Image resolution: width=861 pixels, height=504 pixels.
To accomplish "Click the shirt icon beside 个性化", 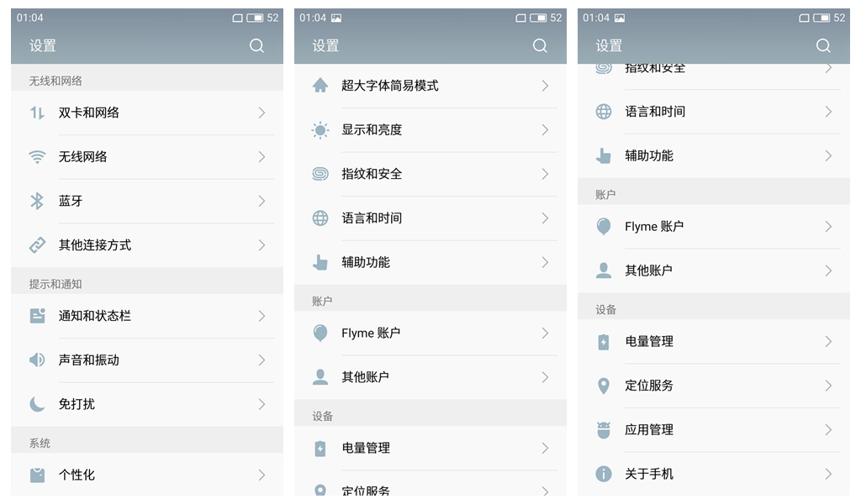I will 37,475.
